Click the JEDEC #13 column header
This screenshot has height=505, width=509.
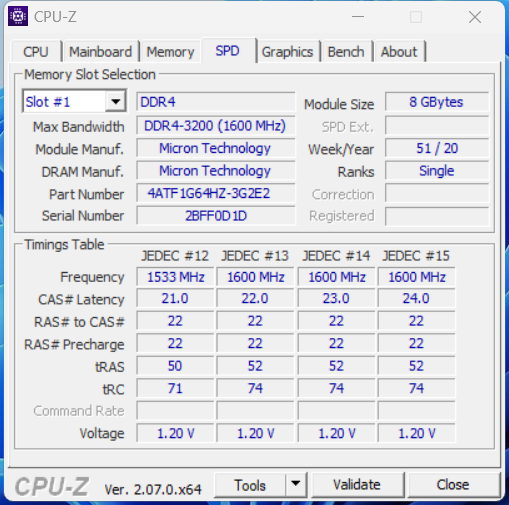point(255,256)
